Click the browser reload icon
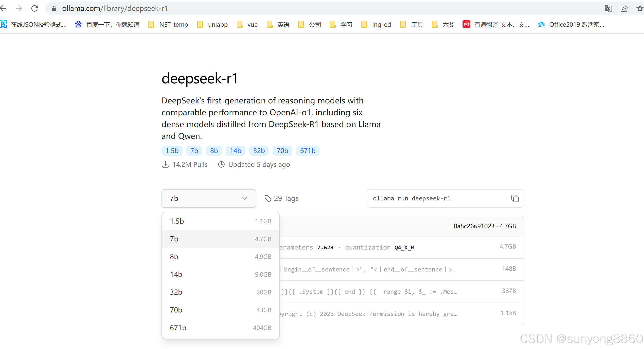The image size is (644, 349). coord(35,8)
